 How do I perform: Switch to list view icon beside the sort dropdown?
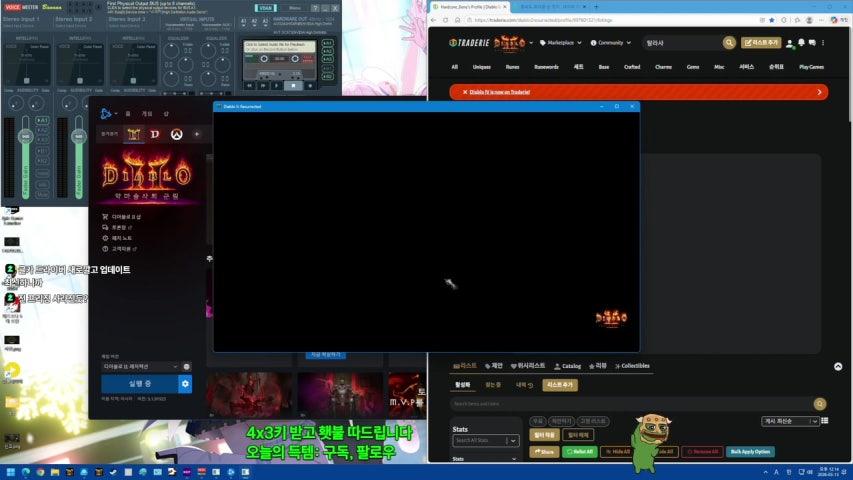click(x=825, y=421)
